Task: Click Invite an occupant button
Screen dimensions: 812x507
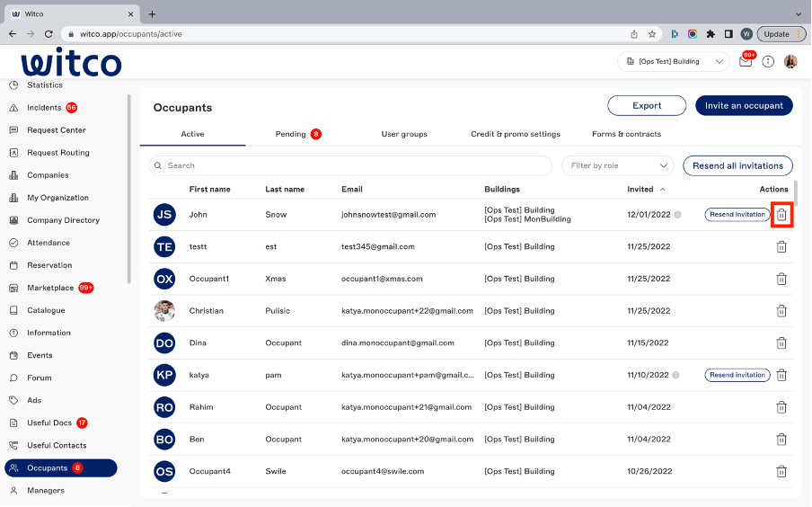Action: pyautogui.click(x=744, y=106)
